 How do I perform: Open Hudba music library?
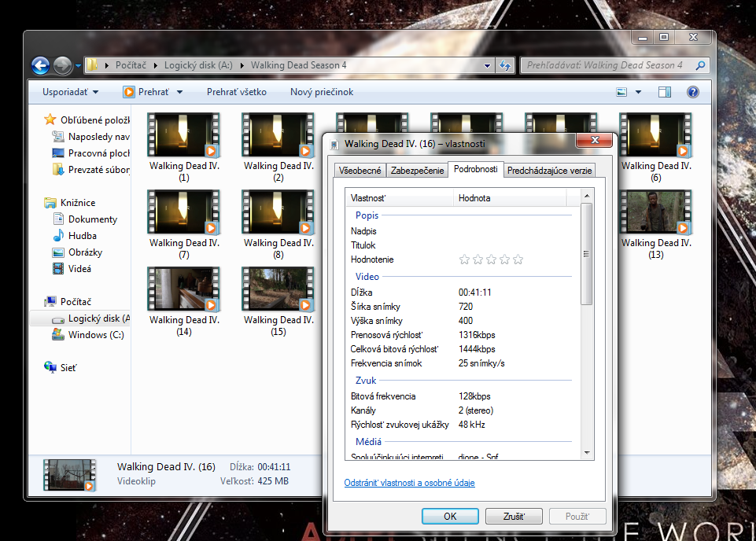[x=83, y=236]
